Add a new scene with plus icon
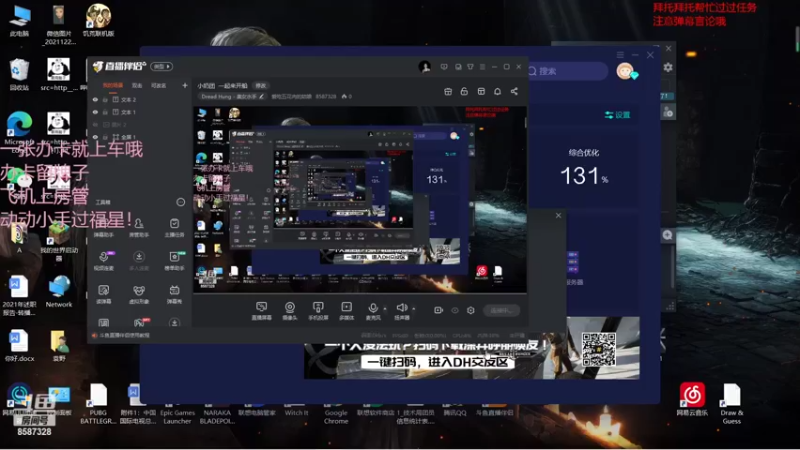800x450 pixels. click(x=185, y=85)
